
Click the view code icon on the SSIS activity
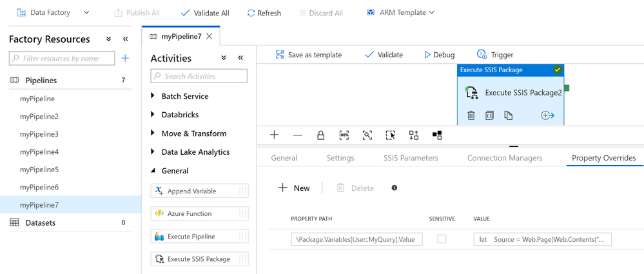click(x=489, y=115)
